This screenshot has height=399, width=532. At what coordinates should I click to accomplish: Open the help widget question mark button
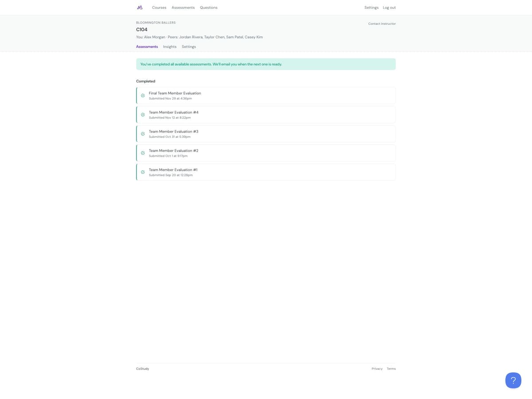coord(513,380)
